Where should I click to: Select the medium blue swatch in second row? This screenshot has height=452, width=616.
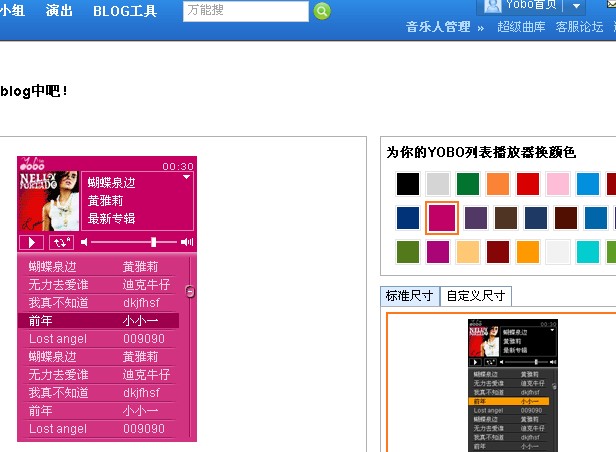[596, 218]
